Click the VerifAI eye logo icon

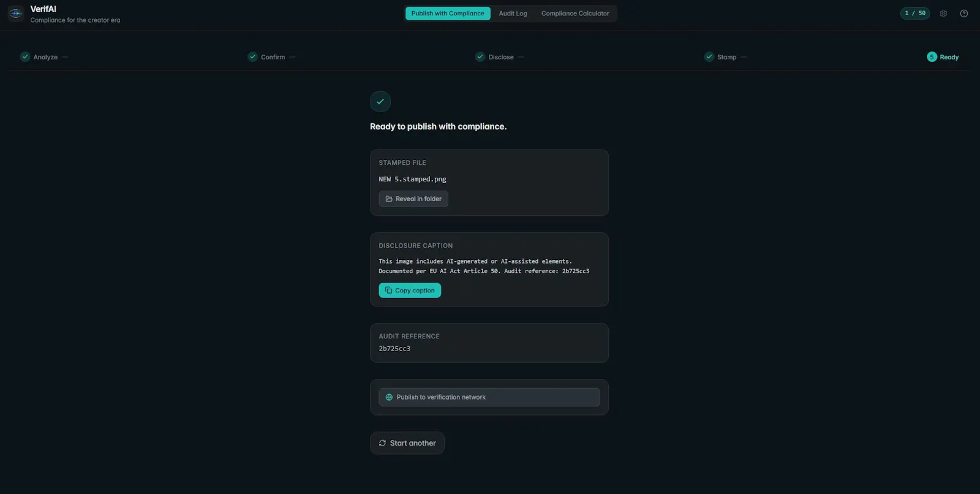[16, 13]
